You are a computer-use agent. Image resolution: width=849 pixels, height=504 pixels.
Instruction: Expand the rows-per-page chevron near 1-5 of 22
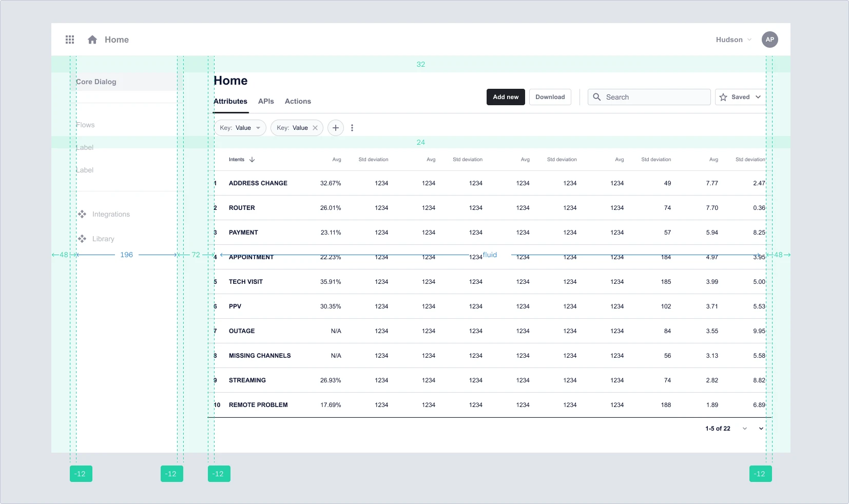click(745, 429)
